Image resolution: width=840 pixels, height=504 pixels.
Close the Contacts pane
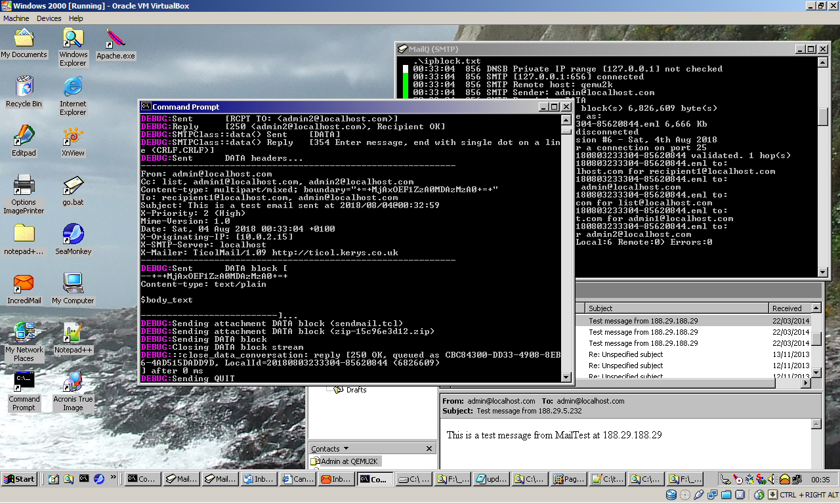tap(429, 449)
